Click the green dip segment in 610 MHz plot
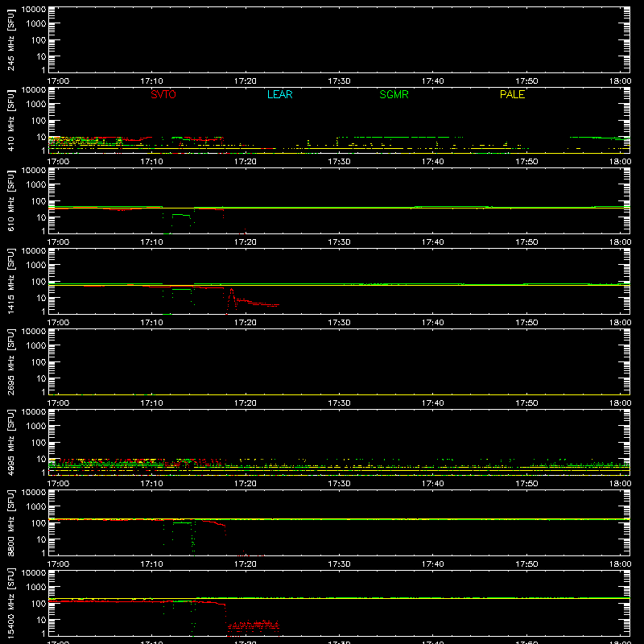The width and height of the screenshot is (644, 644). click(x=180, y=215)
